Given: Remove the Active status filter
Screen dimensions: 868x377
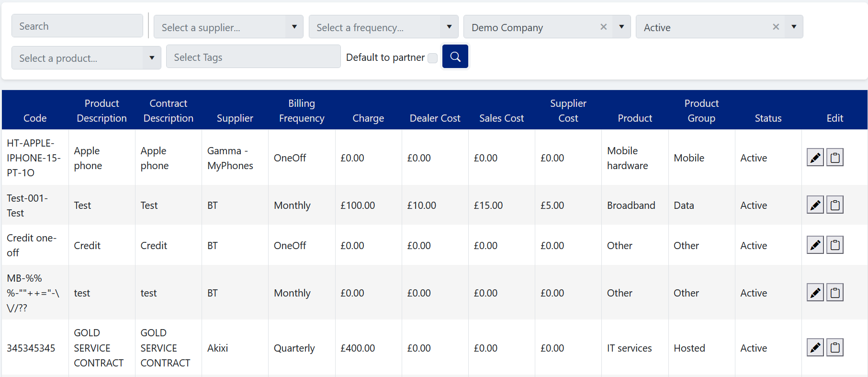Looking at the screenshot, I should pyautogui.click(x=776, y=27).
